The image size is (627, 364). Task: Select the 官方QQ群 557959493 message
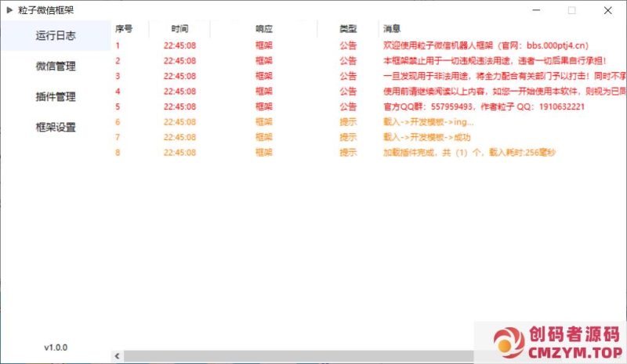coord(484,106)
